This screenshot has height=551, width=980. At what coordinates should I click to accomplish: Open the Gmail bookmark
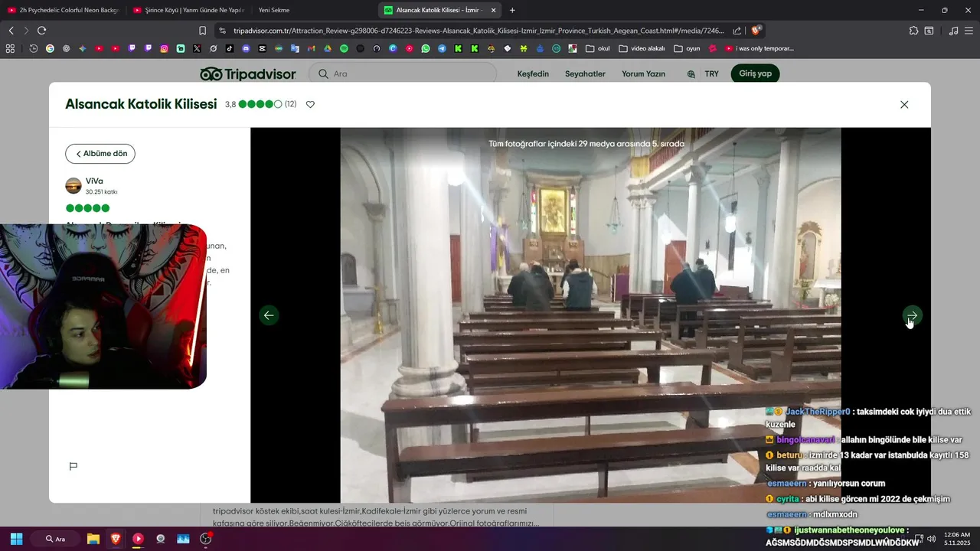(x=311, y=48)
